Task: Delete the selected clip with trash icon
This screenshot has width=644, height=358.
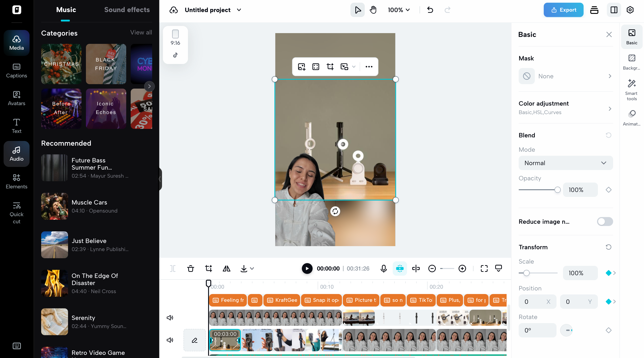Action: [x=190, y=268]
